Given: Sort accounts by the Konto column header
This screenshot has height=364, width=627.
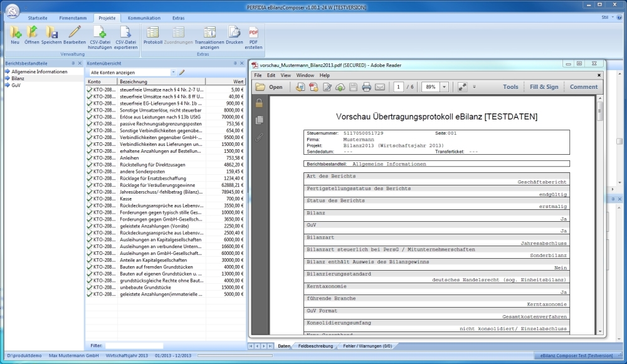Looking at the screenshot, I should click(x=102, y=81).
